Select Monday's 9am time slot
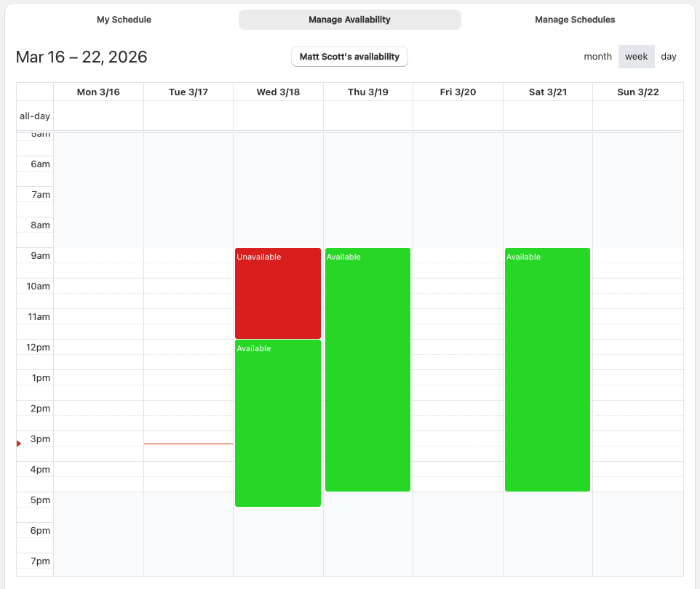700x589 pixels. pyautogui.click(x=98, y=256)
